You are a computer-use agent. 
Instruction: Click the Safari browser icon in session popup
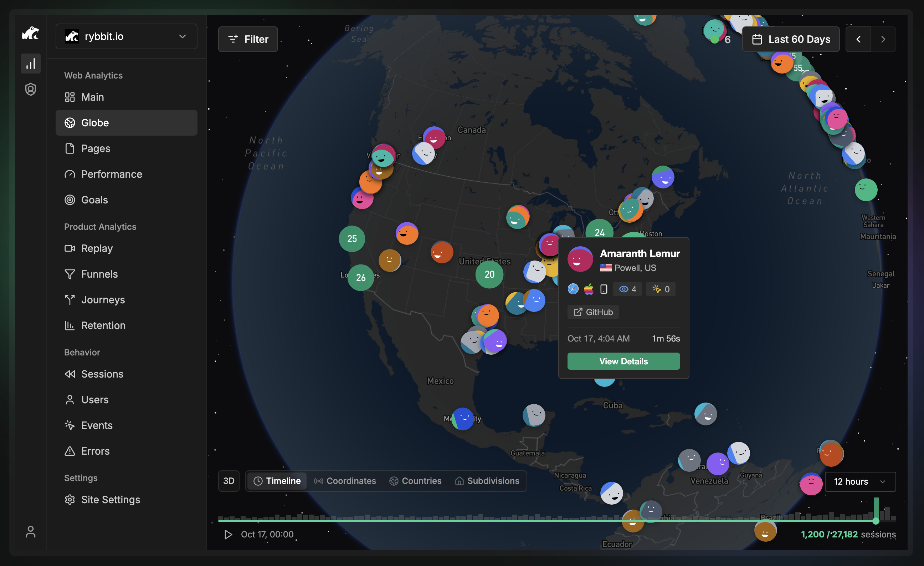click(573, 289)
